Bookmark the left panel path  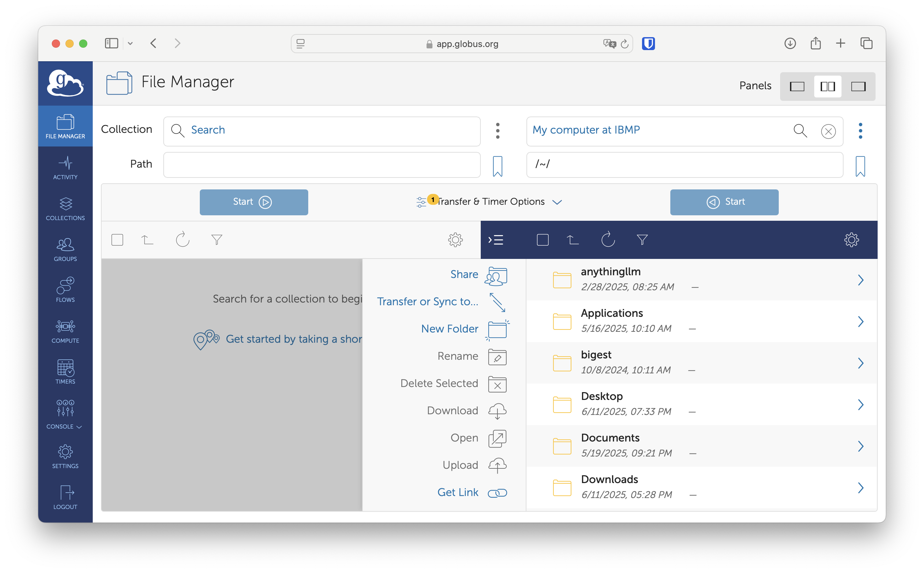(497, 166)
